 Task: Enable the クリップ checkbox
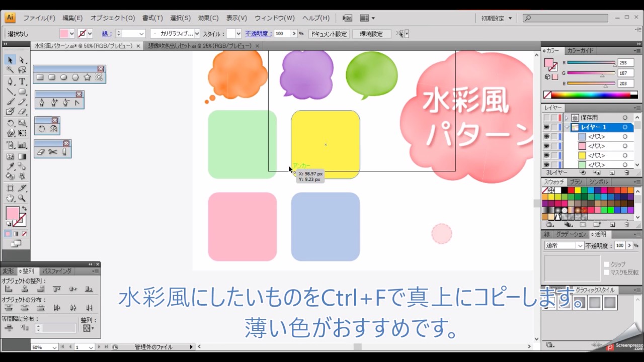[x=607, y=264]
